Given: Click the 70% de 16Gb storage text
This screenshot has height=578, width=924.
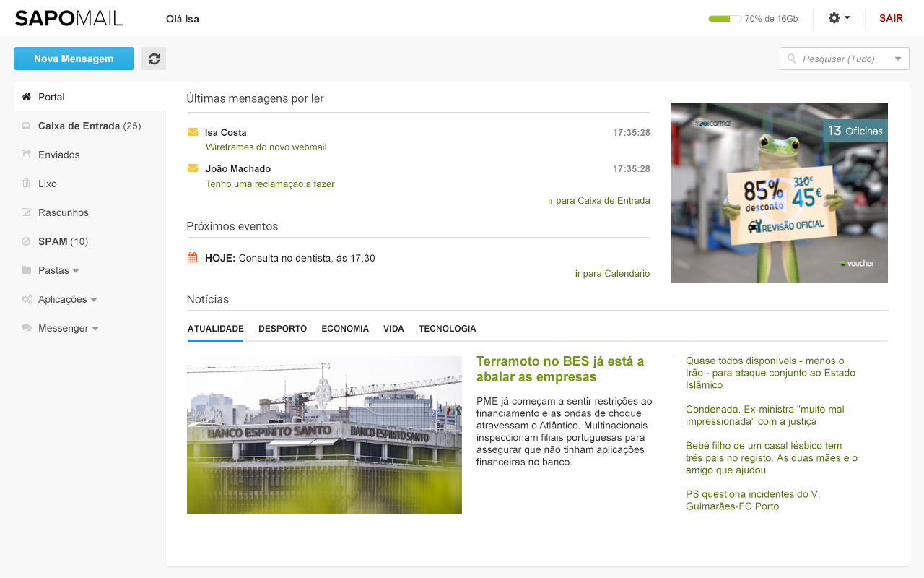Looking at the screenshot, I should click(x=771, y=19).
